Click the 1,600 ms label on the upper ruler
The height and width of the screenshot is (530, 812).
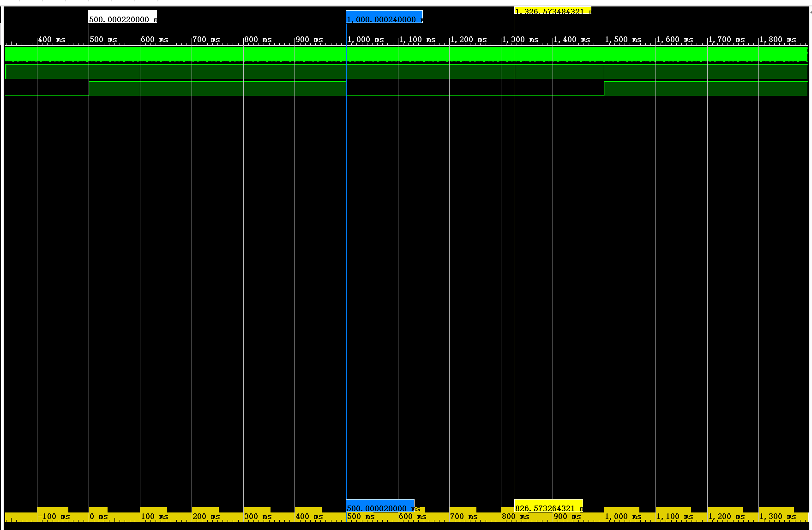[674, 40]
